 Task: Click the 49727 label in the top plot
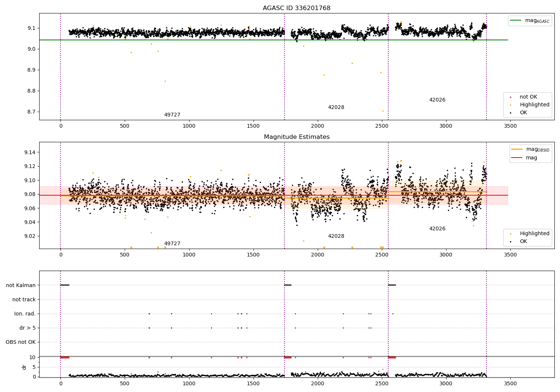(x=172, y=115)
